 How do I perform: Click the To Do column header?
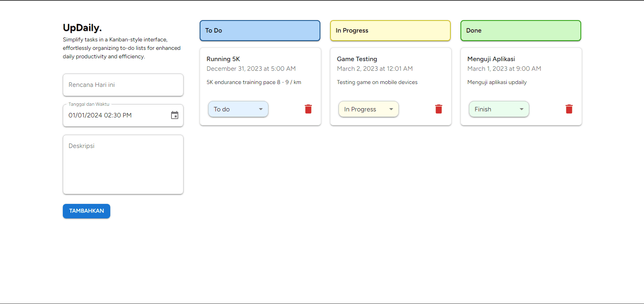[260, 31]
